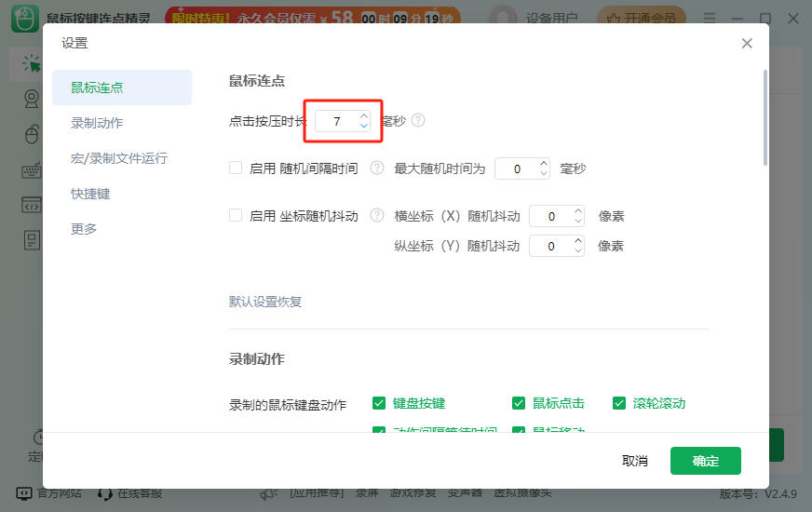The height and width of the screenshot is (512, 812).
Task: Decrease 纵坐标 (Y) 随机抖动 with down arrow
Action: tap(578, 250)
